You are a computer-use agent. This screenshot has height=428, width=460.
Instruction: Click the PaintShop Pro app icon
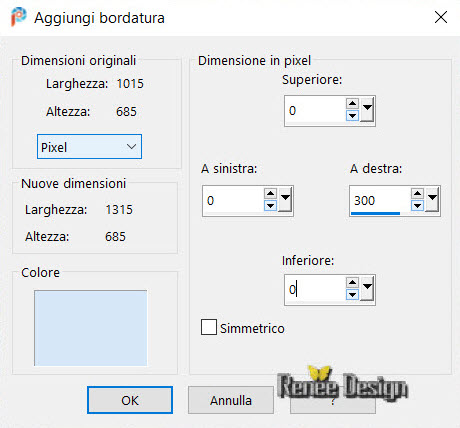pyautogui.click(x=18, y=17)
